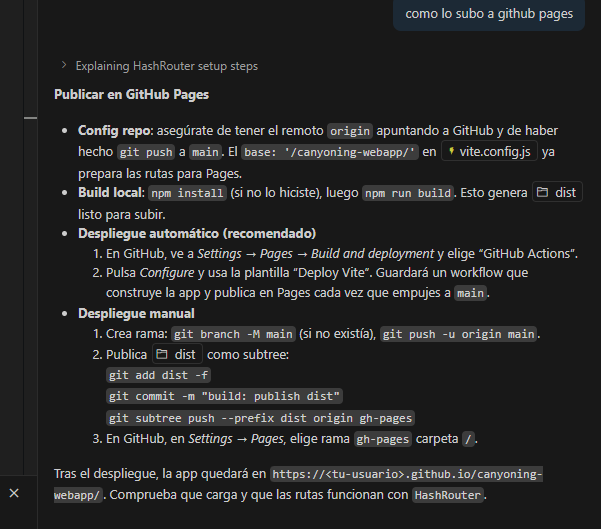
Task: Click the Vite icon beside vite.config.js
Action: [x=453, y=151]
